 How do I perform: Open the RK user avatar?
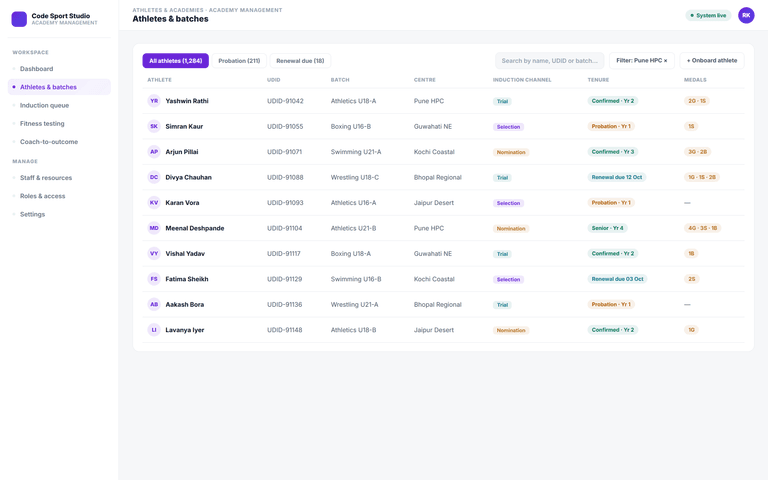tap(746, 15)
